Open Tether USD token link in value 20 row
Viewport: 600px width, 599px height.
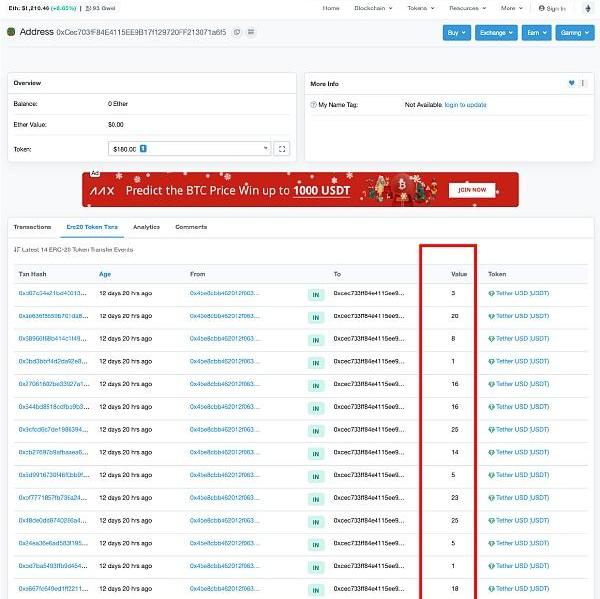point(522,316)
